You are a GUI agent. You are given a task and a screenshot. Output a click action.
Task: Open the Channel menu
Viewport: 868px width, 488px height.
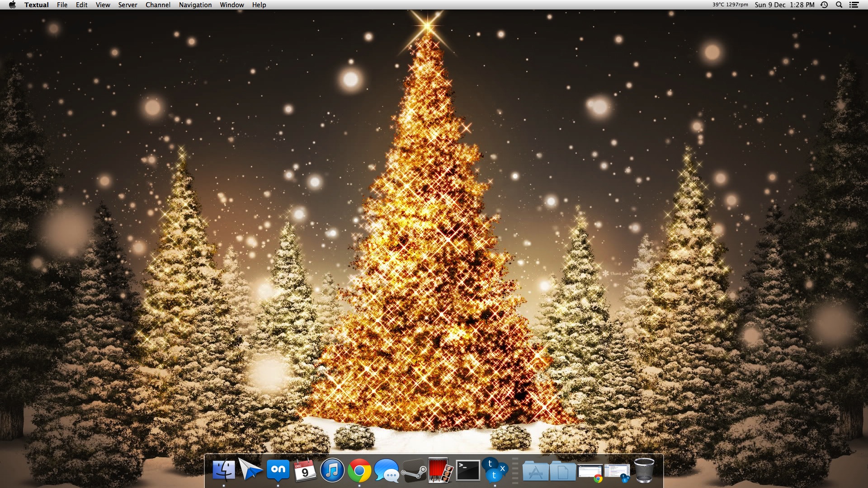pos(158,5)
